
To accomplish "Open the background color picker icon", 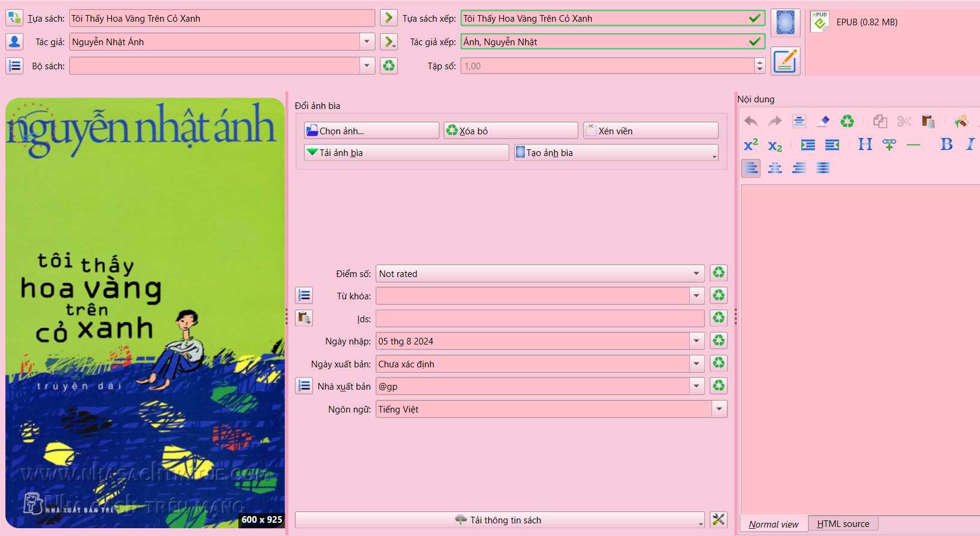I will click(961, 121).
